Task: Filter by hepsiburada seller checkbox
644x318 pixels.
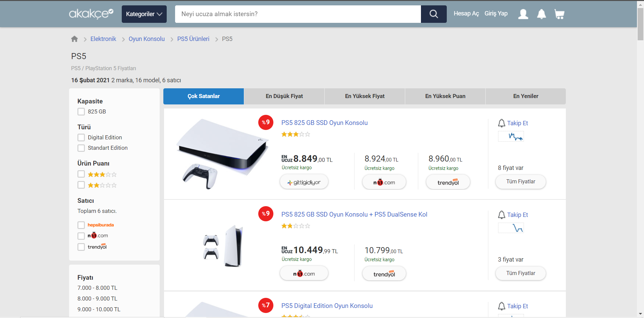Action: click(x=81, y=225)
